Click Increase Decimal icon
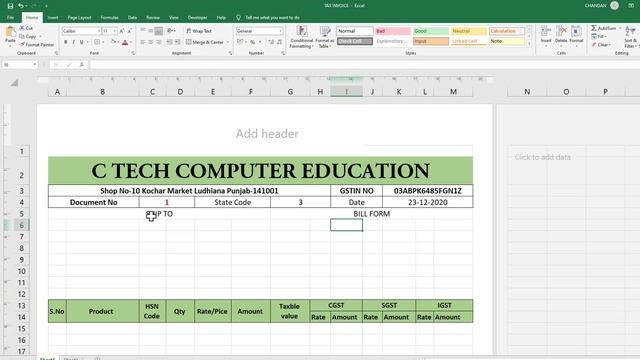Image resolution: width=640 pixels, height=360 pixels. pyautogui.click(x=271, y=42)
